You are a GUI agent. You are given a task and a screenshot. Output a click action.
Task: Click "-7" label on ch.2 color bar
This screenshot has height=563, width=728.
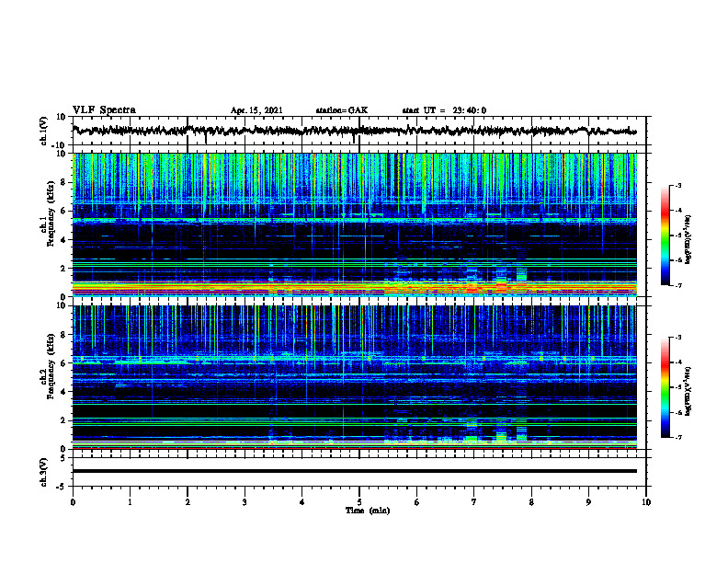[678, 437]
